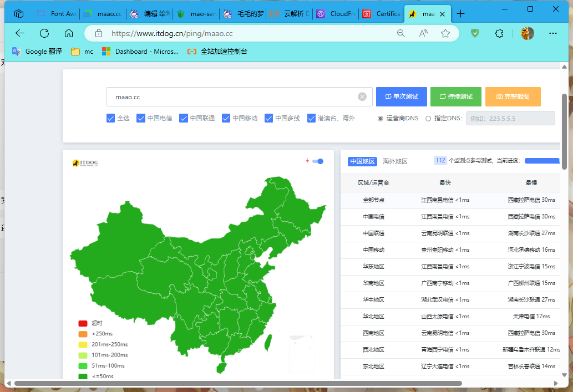Clear the maao.cc search field

362,96
